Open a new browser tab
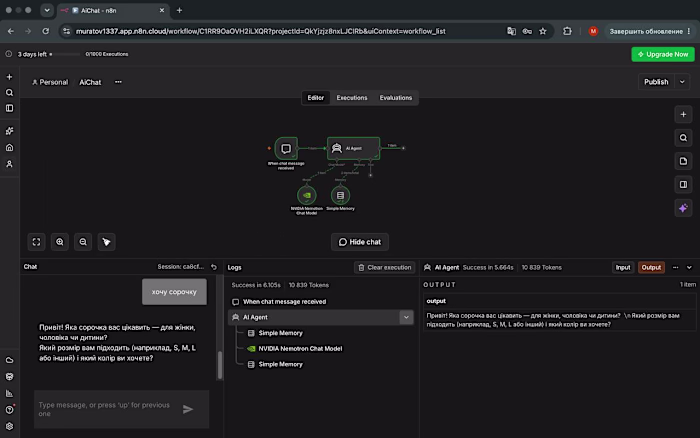 [x=179, y=10]
